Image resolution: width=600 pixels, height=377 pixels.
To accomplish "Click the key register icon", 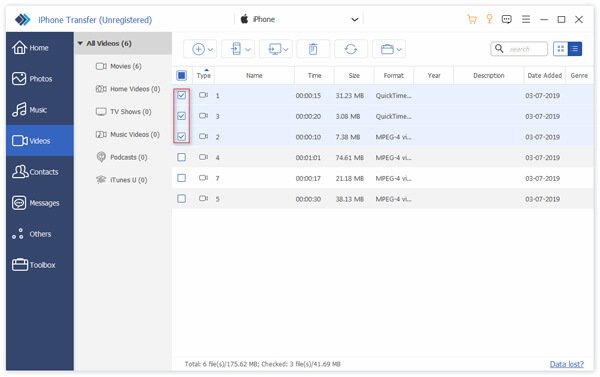I will (489, 19).
